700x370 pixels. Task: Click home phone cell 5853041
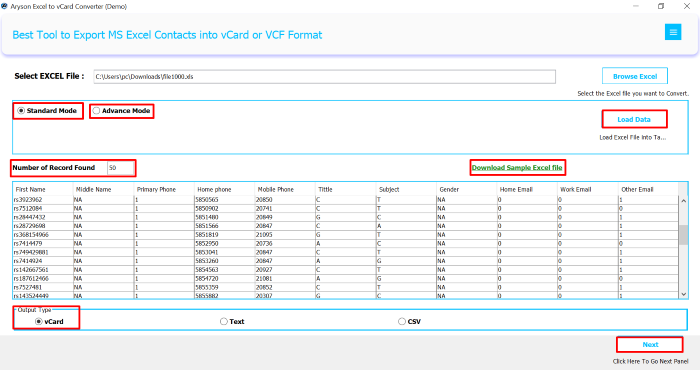point(225,252)
